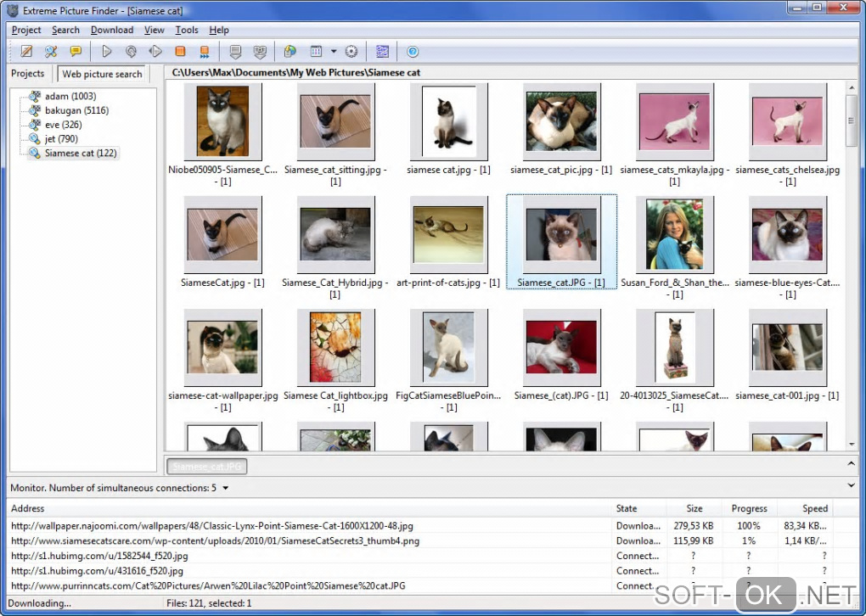Click the State column header

(x=639, y=508)
